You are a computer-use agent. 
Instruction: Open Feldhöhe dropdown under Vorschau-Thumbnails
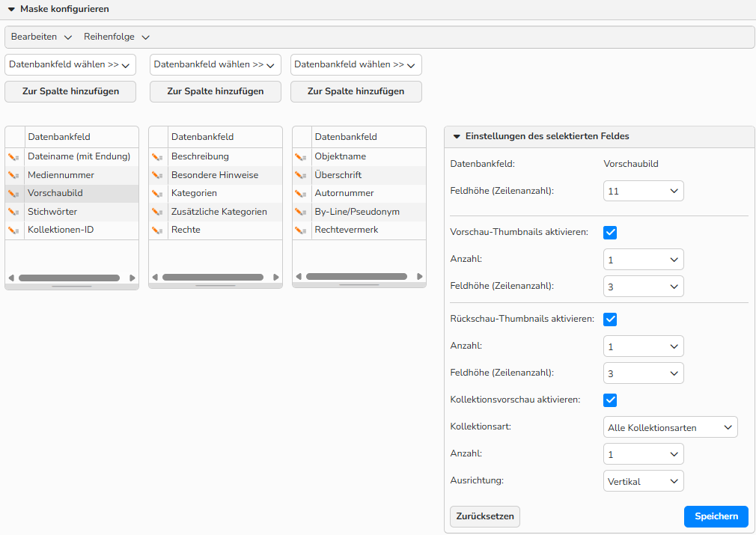(643, 287)
